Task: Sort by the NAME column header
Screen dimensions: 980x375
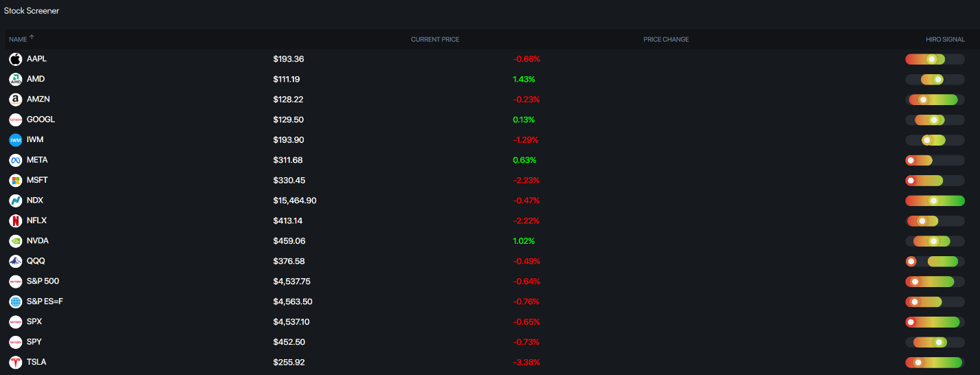Action: tap(18, 40)
